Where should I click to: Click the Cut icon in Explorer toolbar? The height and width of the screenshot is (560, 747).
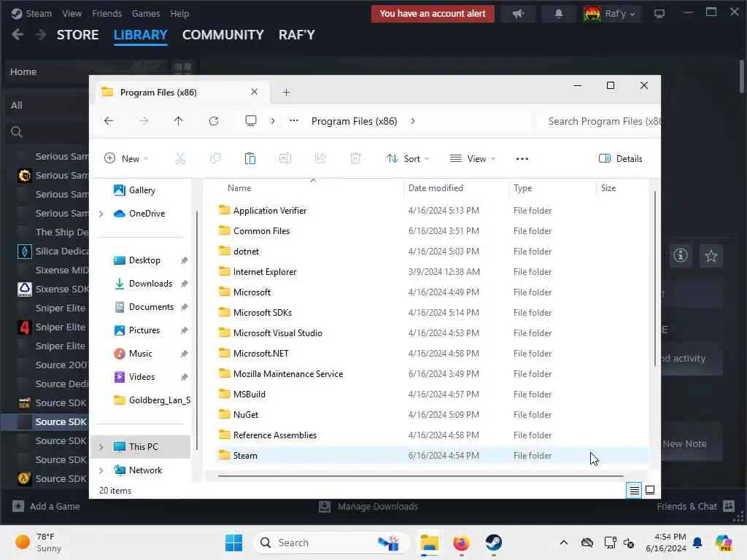180,158
